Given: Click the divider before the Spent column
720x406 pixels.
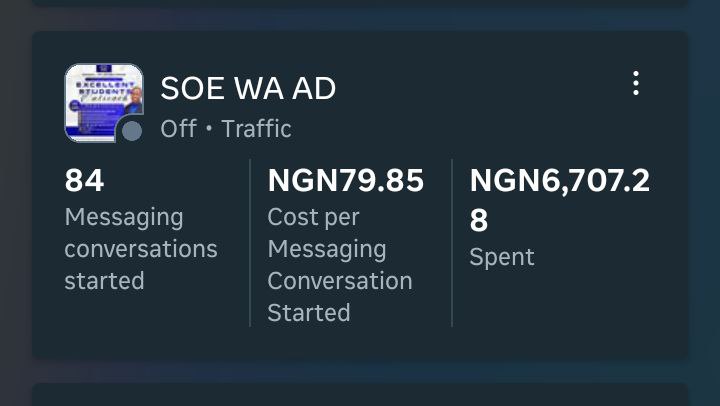Looking at the screenshot, I should point(452,242).
